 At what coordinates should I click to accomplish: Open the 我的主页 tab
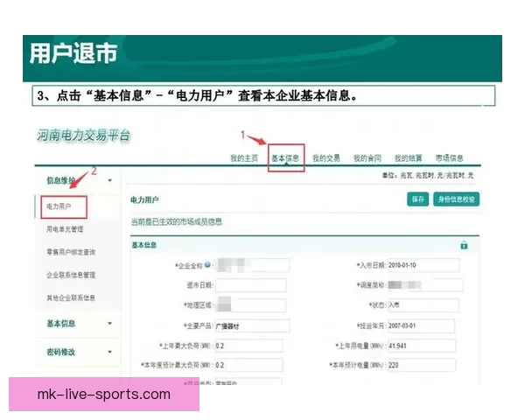tap(244, 158)
